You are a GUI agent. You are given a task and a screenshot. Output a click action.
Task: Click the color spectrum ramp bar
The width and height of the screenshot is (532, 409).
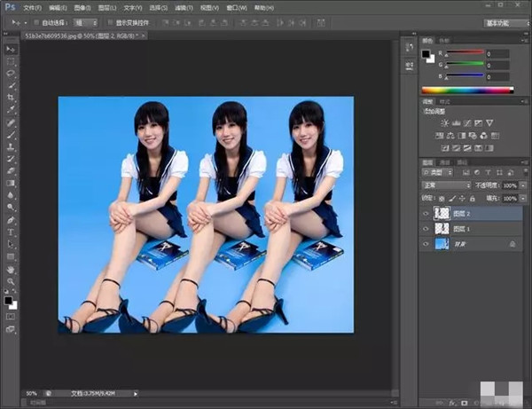click(465, 90)
